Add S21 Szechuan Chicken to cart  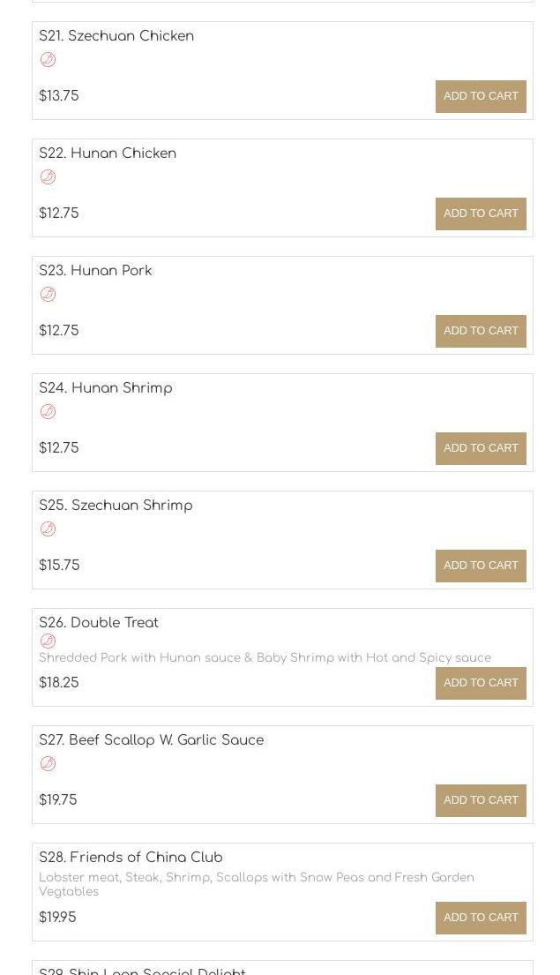point(481,96)
